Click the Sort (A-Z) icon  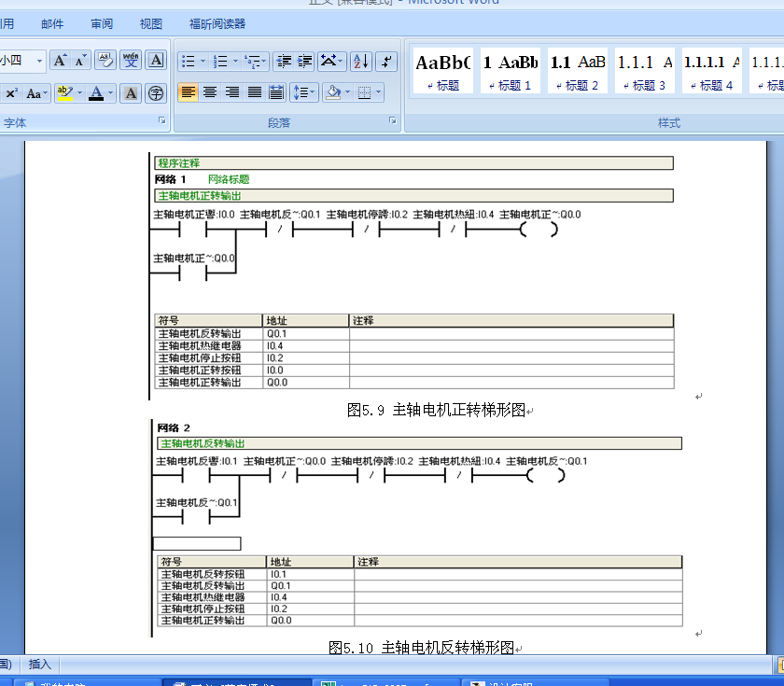click(x=361, y=62)
